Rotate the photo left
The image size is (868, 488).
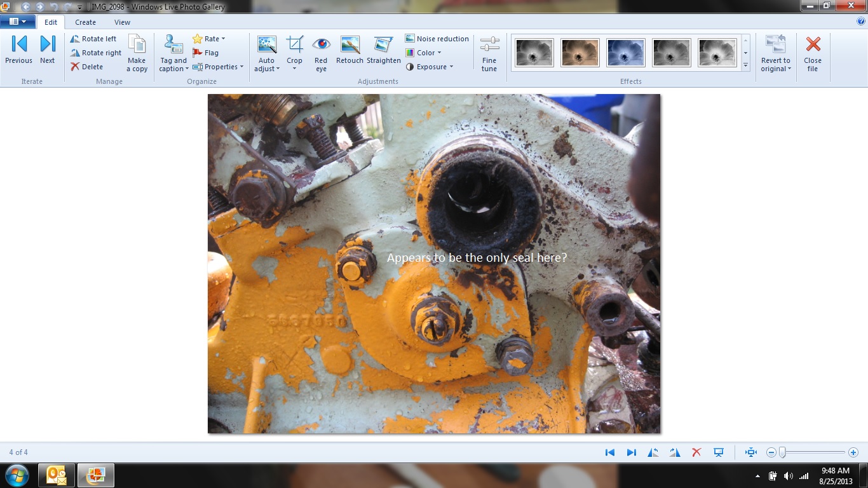pyautogui.click(x=93, y=39)
